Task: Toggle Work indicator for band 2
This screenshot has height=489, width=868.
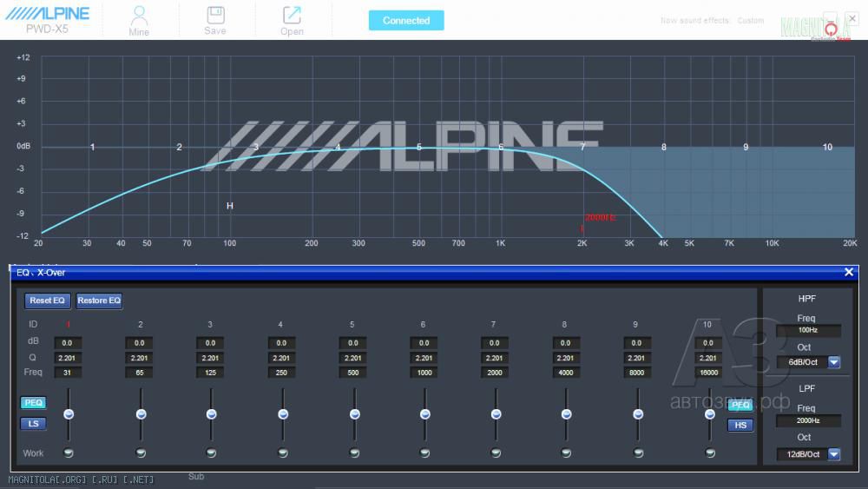Action: coord(141,453)
